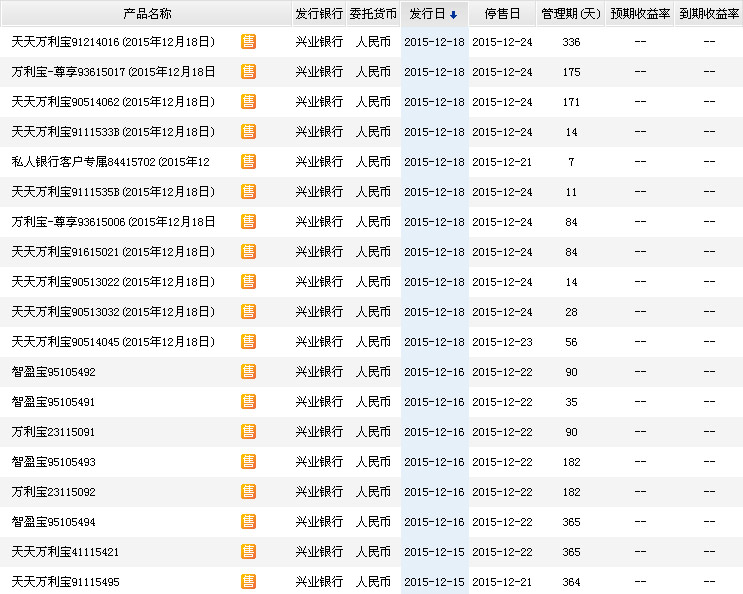The width and height of the screenshot is (743, 594).
Task: Select the management period value 35
Action: [x=571, y=402]
